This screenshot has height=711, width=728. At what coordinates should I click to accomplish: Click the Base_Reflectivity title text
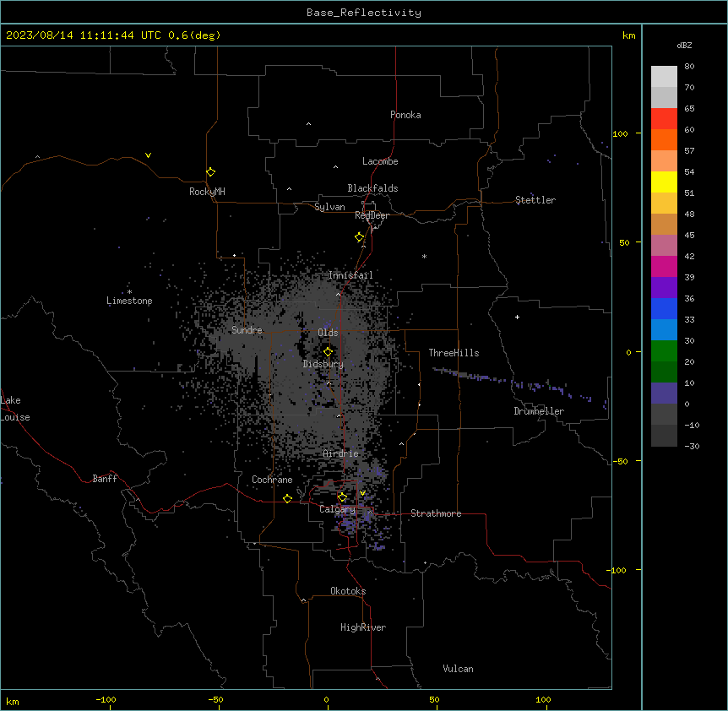pyautogui.click(x=364, y=13)
